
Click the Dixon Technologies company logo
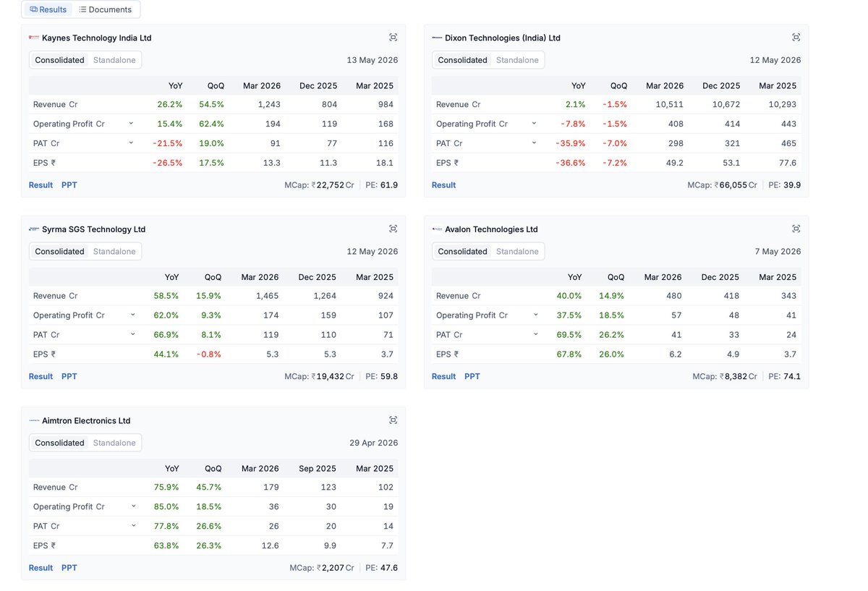pyautogui.click(x=437, y=38)
